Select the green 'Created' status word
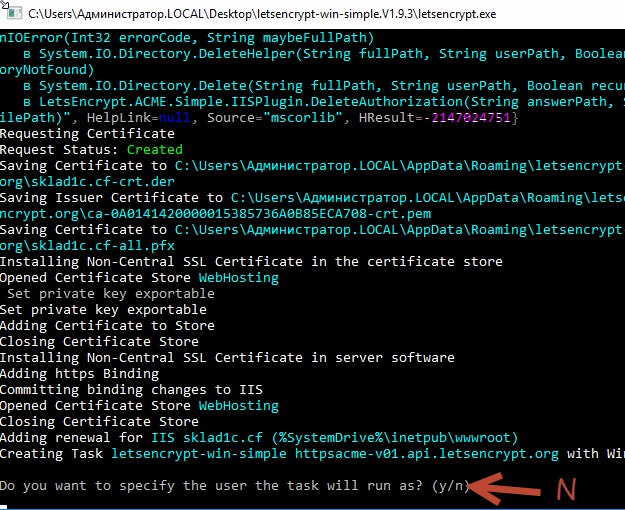This screenshot has height=510, width=625. (x=155, y=150)
